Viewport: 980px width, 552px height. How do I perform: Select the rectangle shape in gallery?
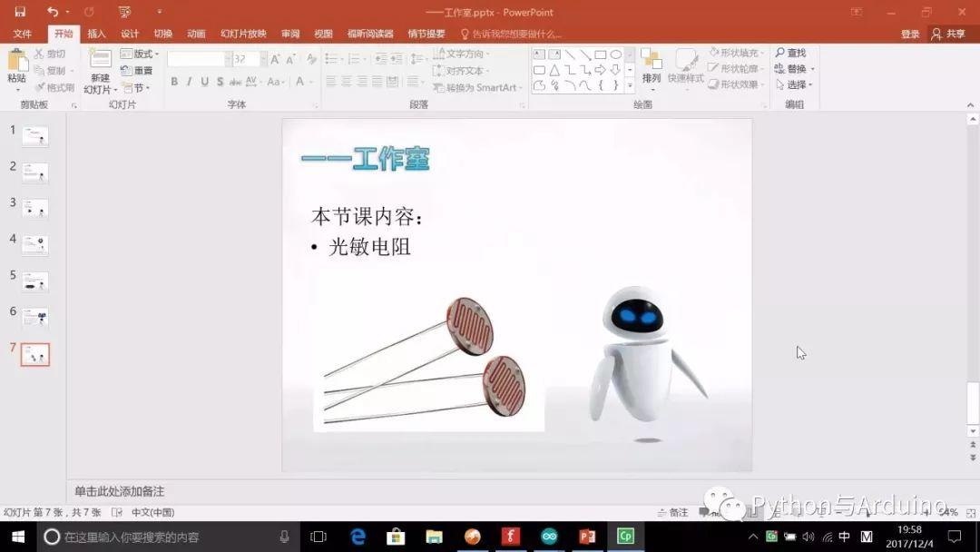601,54
